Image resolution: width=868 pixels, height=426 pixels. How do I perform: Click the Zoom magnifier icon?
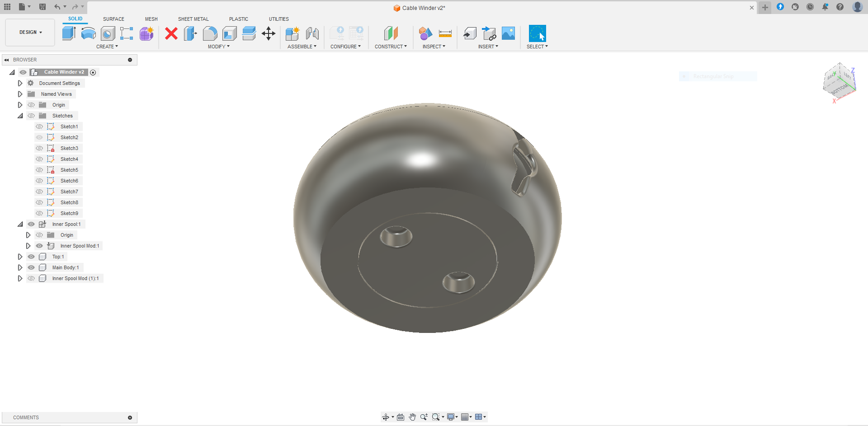[x=424, y=417]
